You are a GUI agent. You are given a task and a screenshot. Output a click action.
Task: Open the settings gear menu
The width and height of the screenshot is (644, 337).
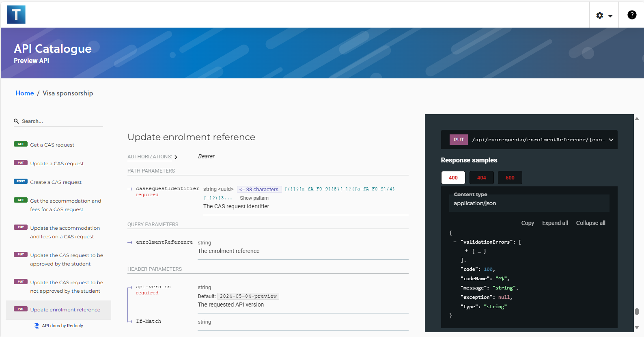[x=604, y=15]
